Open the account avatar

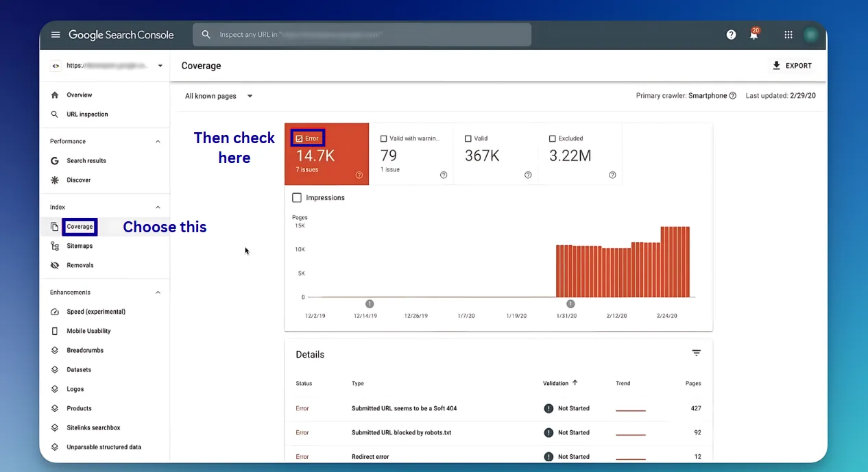(x=811, y=35)
